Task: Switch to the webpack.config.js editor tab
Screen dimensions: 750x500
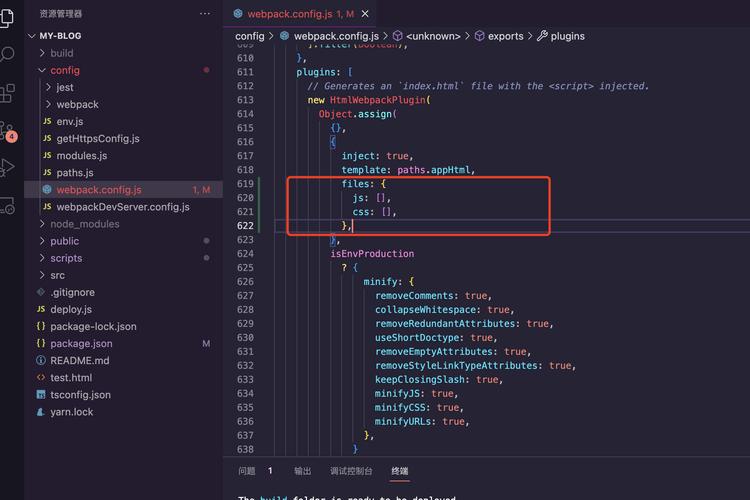Action: tap(300, 14)
